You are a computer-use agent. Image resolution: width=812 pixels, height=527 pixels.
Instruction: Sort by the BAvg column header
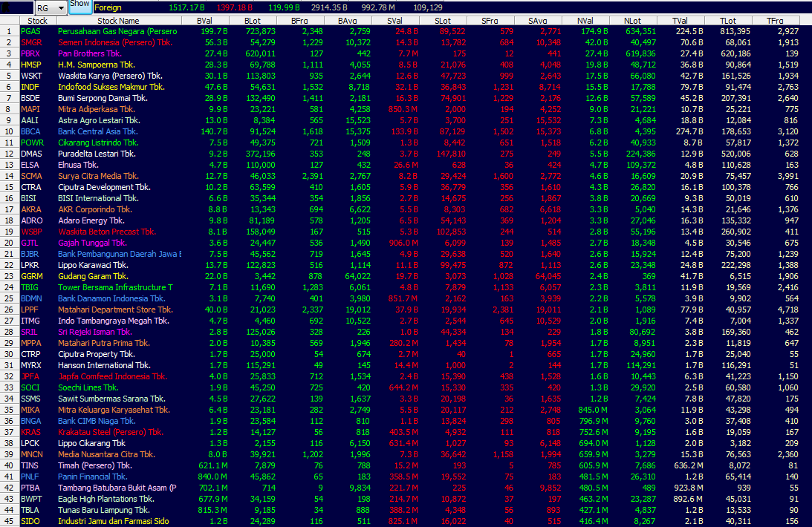348,21
